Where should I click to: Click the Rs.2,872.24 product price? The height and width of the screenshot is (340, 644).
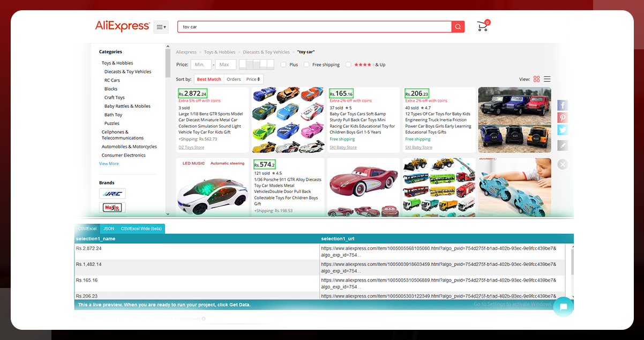point(192,93)
